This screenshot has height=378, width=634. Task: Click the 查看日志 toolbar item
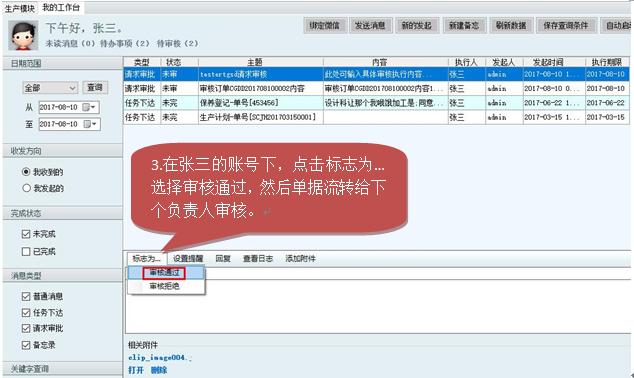[258, 258]
